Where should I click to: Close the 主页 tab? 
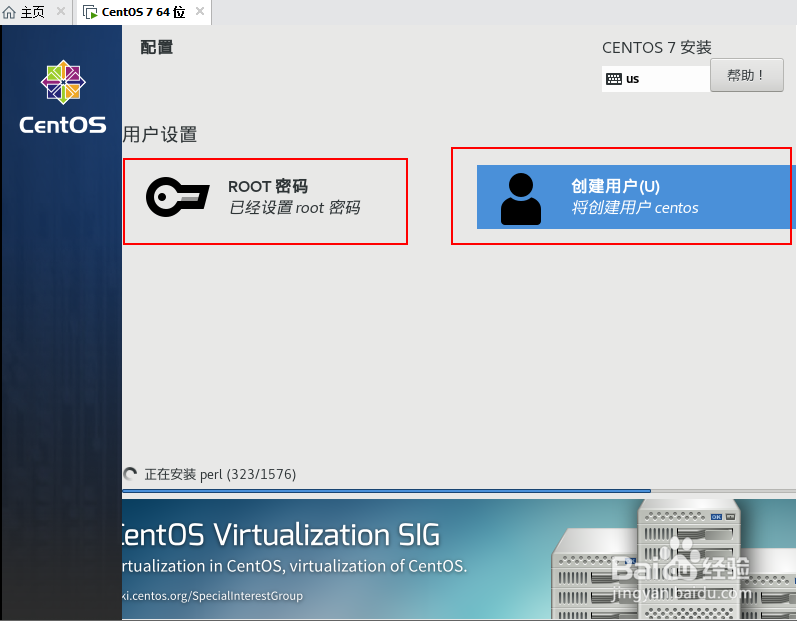click(x=60, y=11)
